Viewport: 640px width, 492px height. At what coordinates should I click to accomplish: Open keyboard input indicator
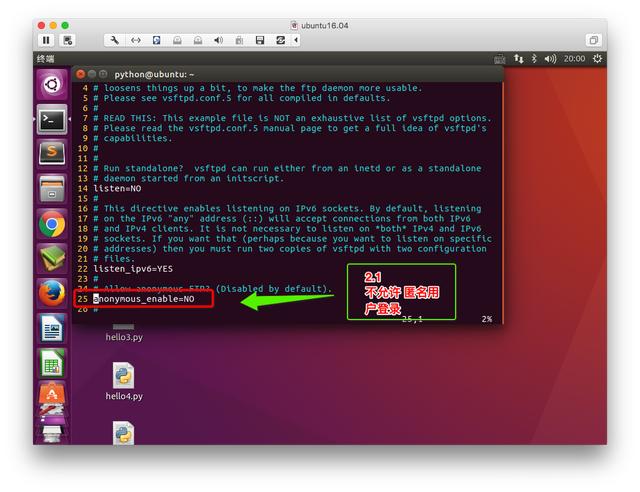pyautogui.click(x=499, y=59)
